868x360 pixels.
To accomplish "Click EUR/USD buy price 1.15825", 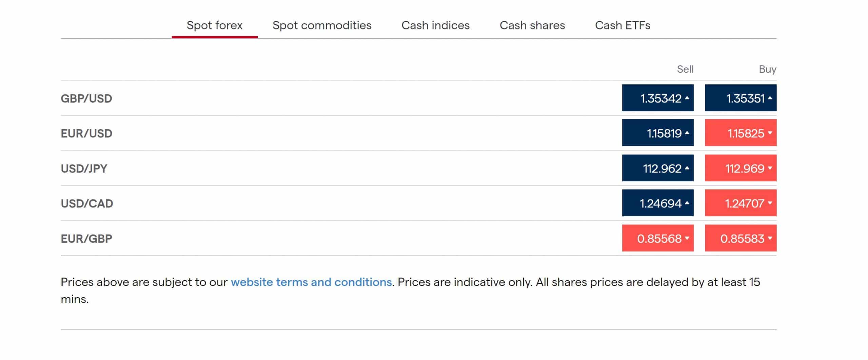I will point(741,133).
